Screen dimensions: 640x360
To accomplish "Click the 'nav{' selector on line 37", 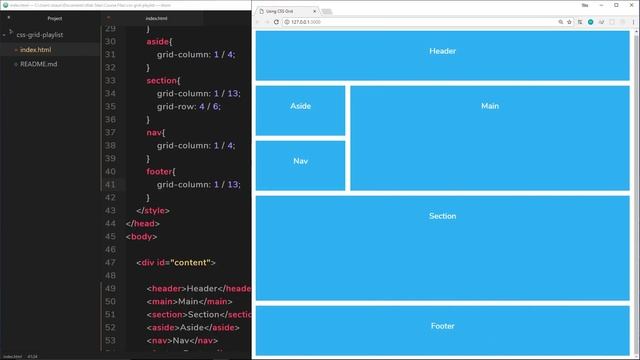I will [156, 133].
